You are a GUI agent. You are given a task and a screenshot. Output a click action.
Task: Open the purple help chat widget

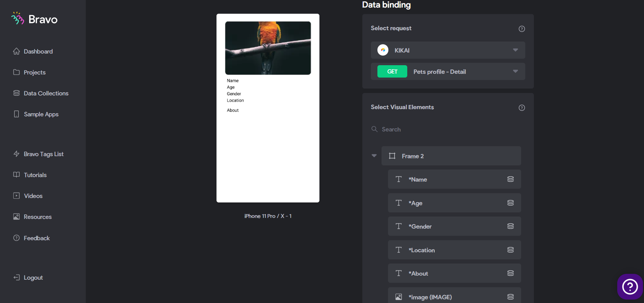coord(630,287)
